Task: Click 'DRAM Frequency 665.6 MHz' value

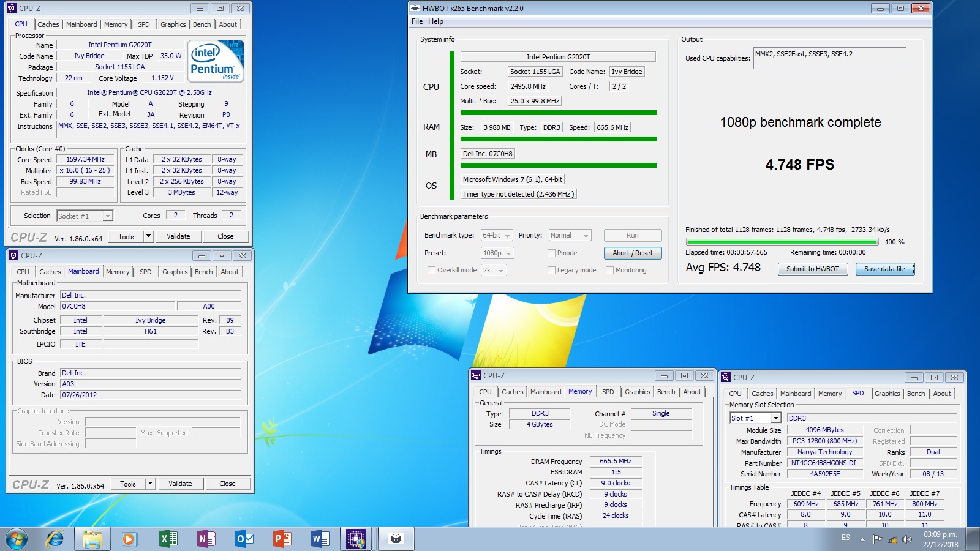Action: [x=616, y=461]
